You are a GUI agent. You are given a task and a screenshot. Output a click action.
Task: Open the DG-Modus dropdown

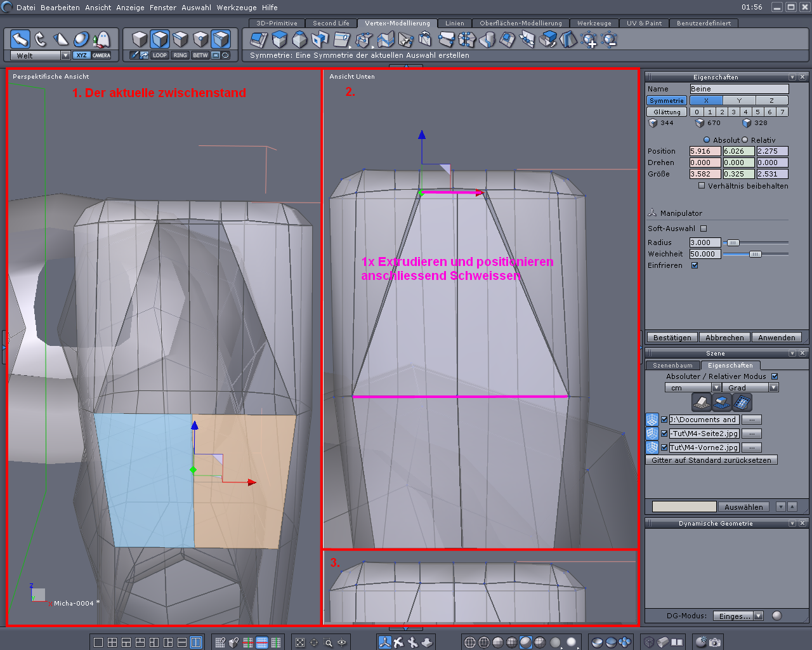(x=758, y=616)
